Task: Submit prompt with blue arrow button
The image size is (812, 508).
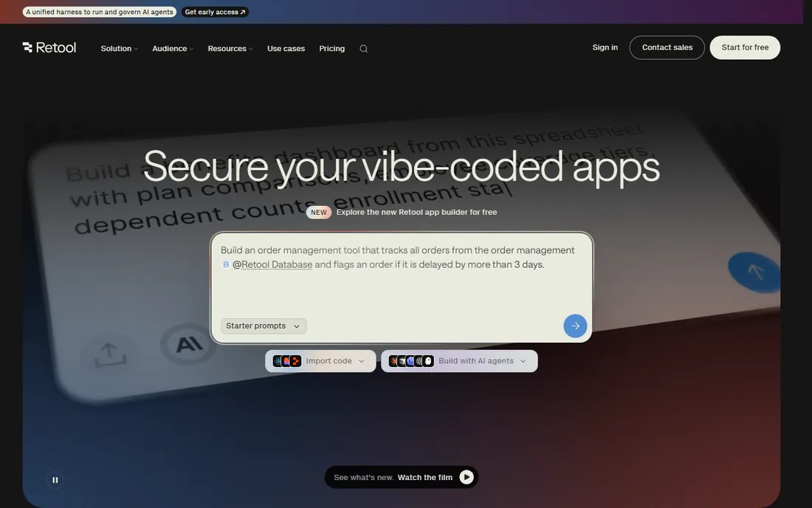Action: point(575,326)
